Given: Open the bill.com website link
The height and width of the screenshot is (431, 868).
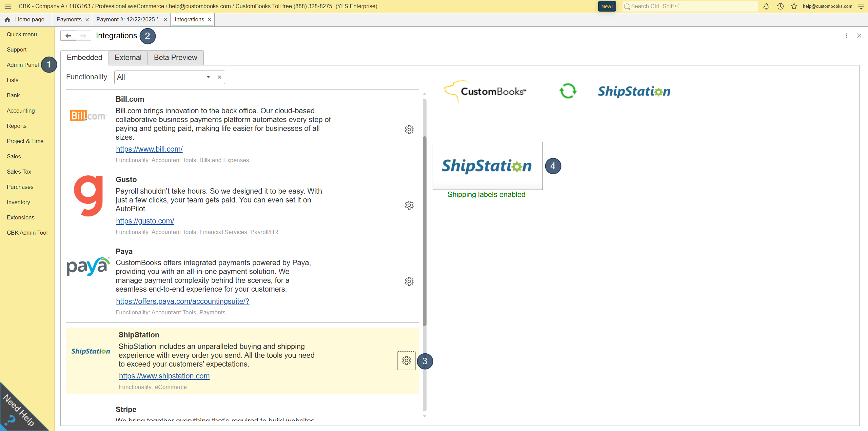Looking at the screenshot, I should [x=149, y=149].
